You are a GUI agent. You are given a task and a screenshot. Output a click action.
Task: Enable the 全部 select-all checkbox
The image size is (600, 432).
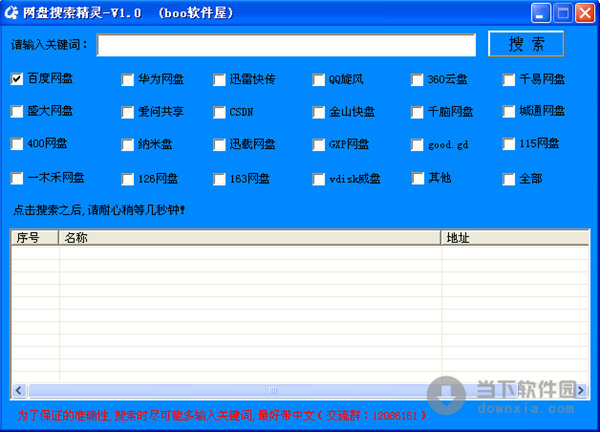tap(509, 179)
